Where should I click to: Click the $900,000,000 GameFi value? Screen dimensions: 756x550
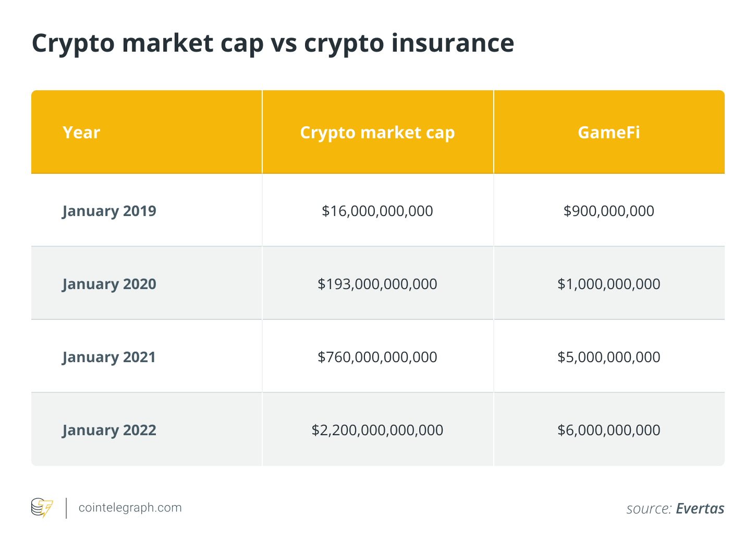(608, 211)
